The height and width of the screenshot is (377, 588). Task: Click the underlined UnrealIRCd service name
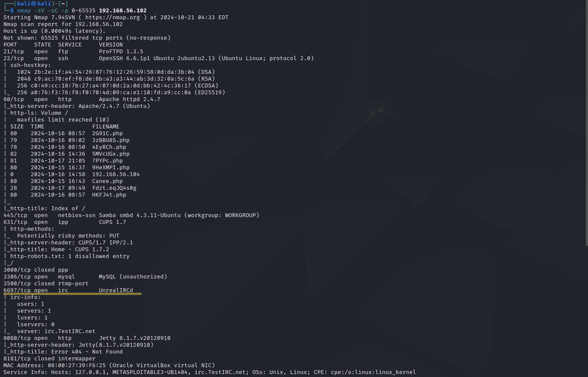(116, 290)
